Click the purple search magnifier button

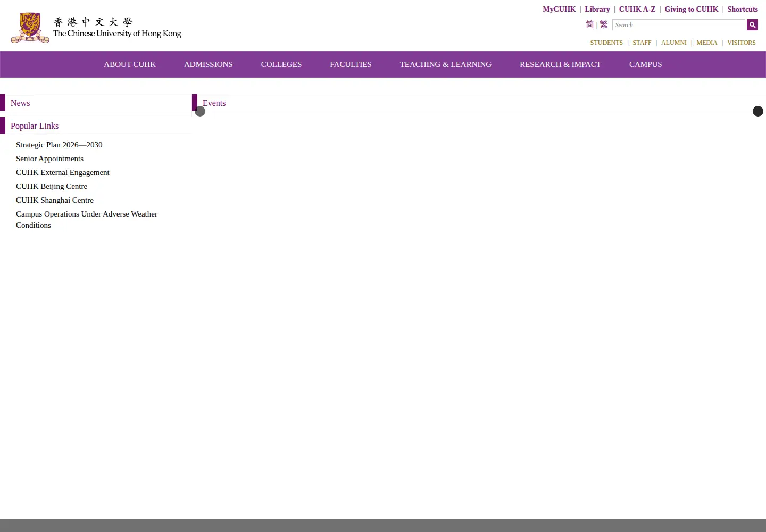752,24
